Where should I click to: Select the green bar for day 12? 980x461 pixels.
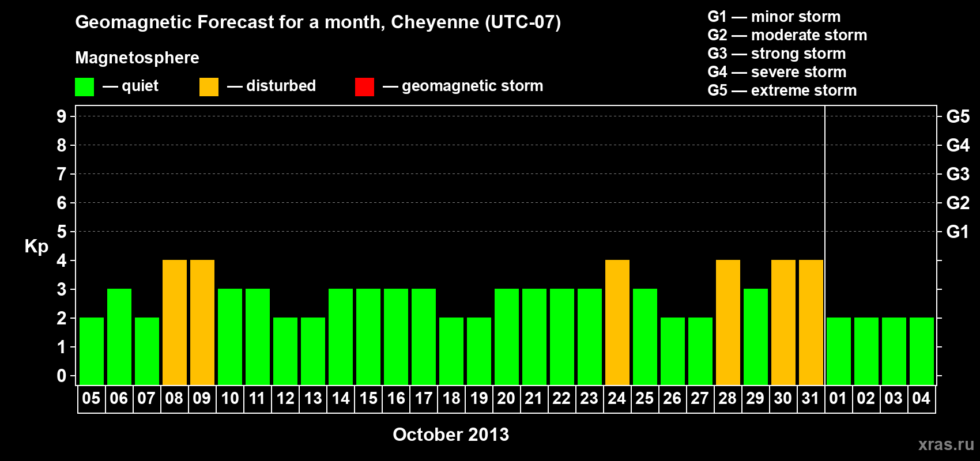tap(285, 351)
